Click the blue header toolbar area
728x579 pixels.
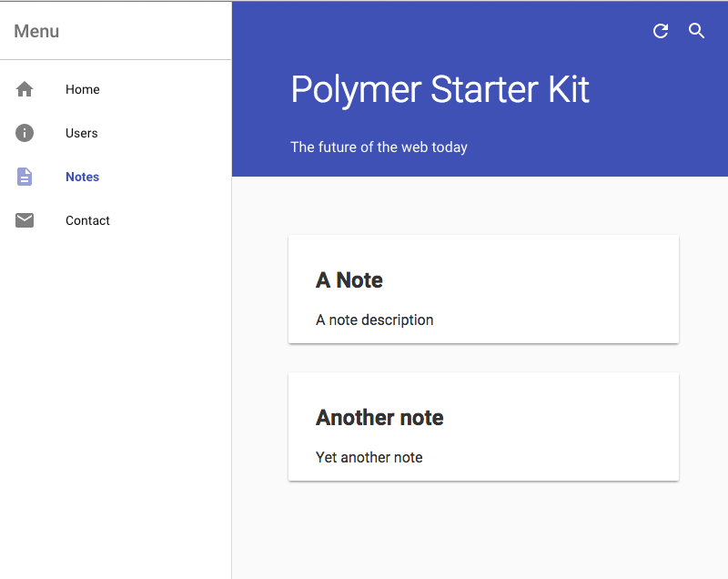click(480, 88)
